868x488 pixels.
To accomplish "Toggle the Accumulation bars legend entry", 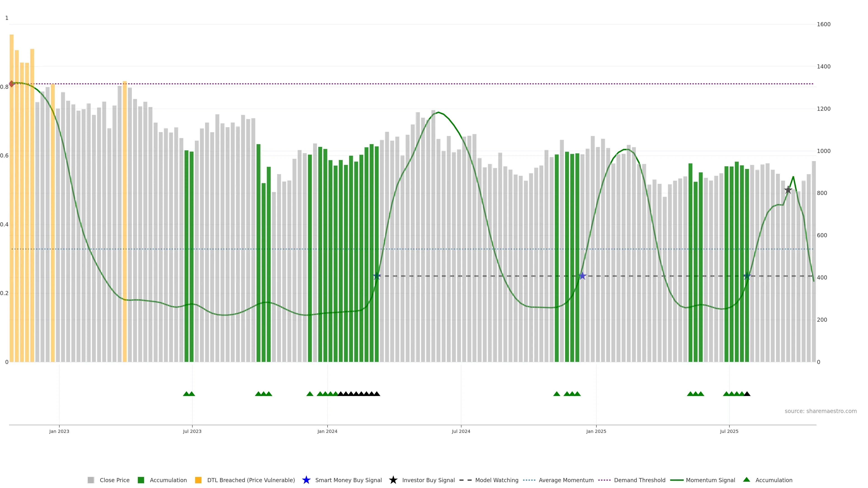I will 168,480.
